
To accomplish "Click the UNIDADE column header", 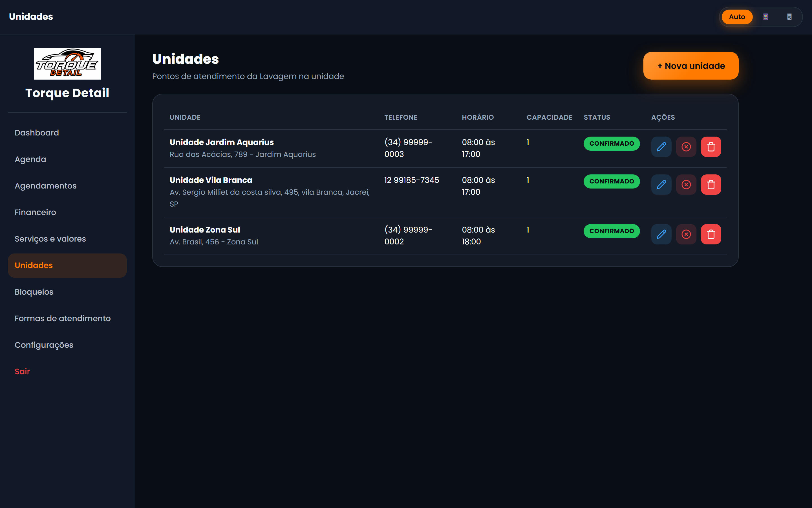I will tap(185, 117).
